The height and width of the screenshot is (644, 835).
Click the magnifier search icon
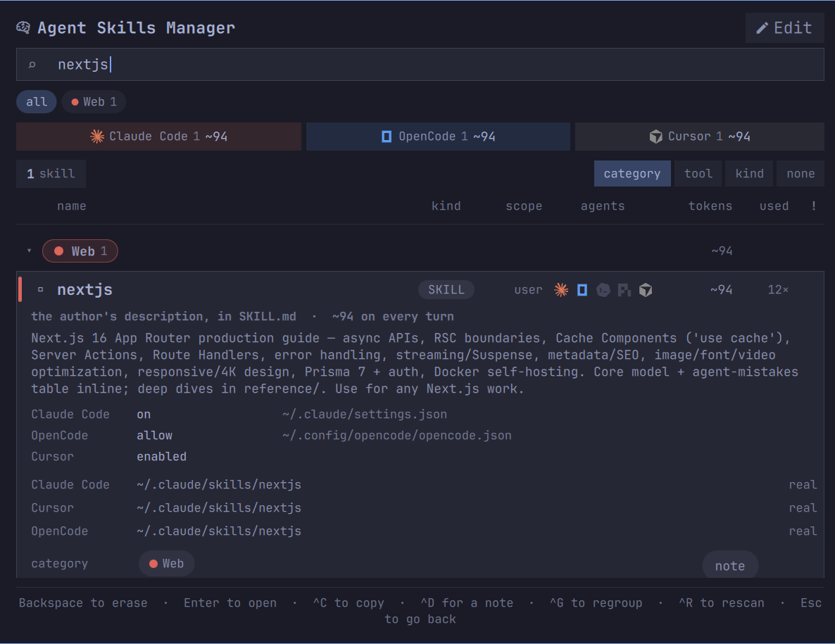(x=32, y=65)
